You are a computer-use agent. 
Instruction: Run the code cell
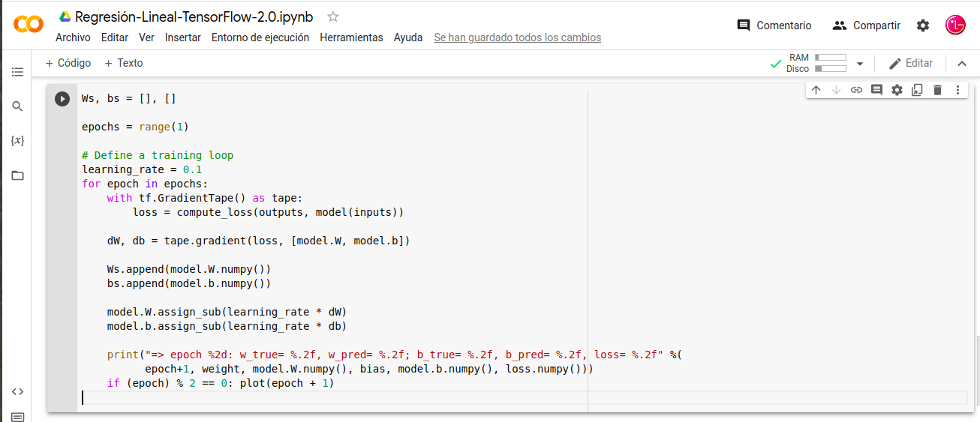click(62, 99)
